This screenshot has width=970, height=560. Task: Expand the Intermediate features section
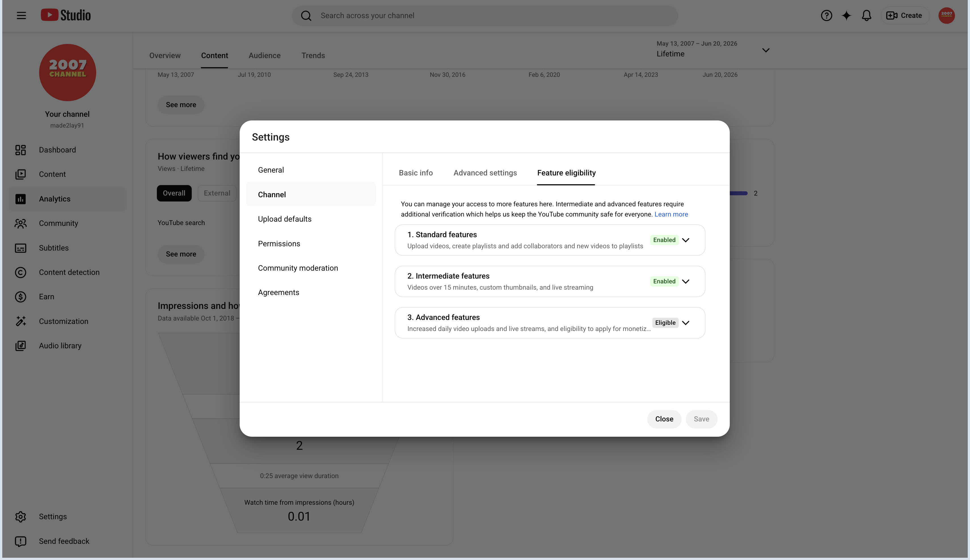686,281
